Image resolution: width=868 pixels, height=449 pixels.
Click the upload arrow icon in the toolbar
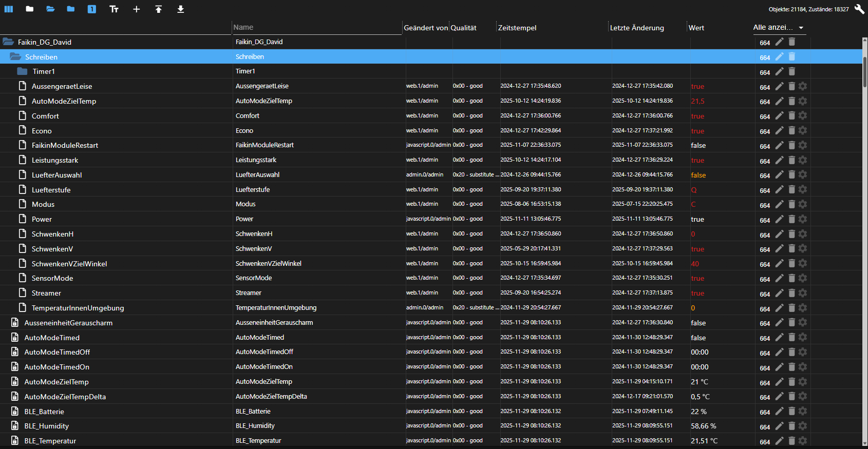(159, 9)
